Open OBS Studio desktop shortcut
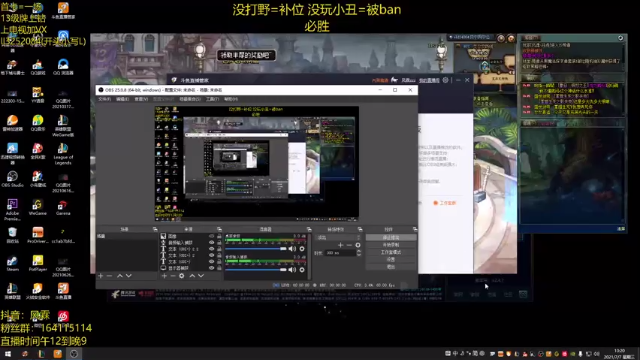Screen dimensions: 640x360 pyautogui.click(x=12, y=179)
